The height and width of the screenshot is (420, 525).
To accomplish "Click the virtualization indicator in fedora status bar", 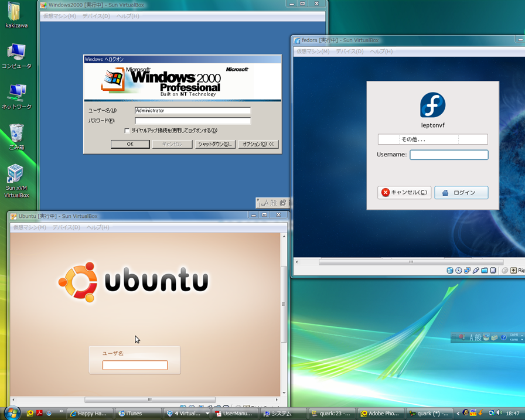I will 493,271.
